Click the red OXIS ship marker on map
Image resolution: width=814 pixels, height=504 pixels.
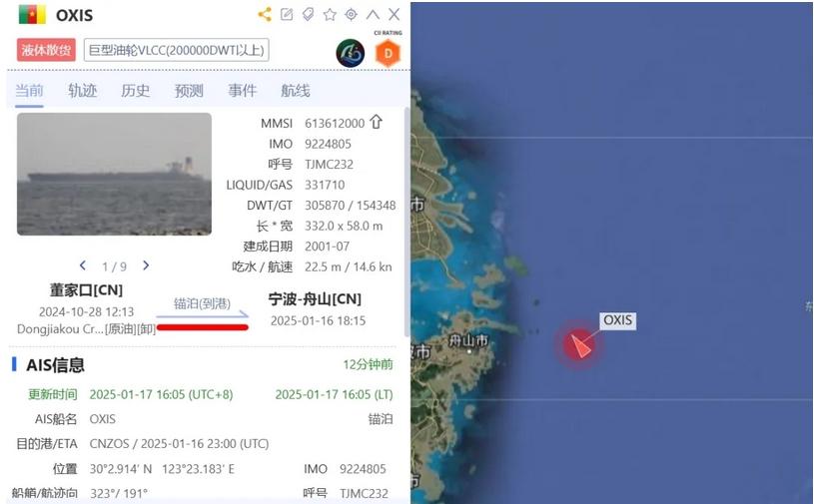579,344
